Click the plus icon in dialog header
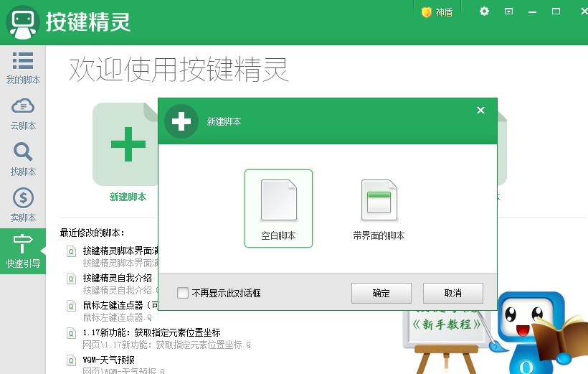The image size is (588, 374). pos(181,121)
